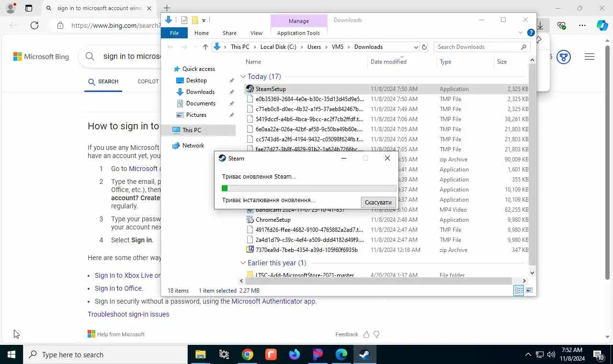Select the ChromeSetup application file
The height and width of the screenshot is (364, 613).
(x=273, y=220)
